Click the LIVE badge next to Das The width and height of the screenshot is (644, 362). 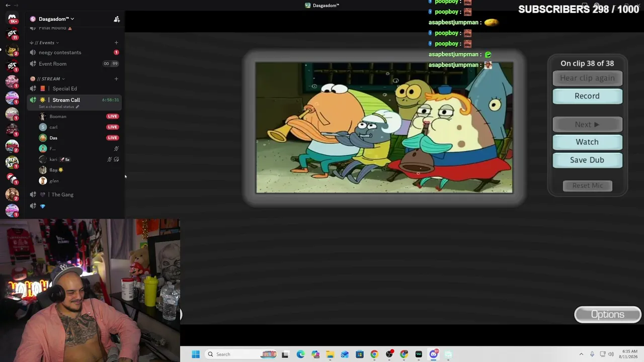coord(112,138)
